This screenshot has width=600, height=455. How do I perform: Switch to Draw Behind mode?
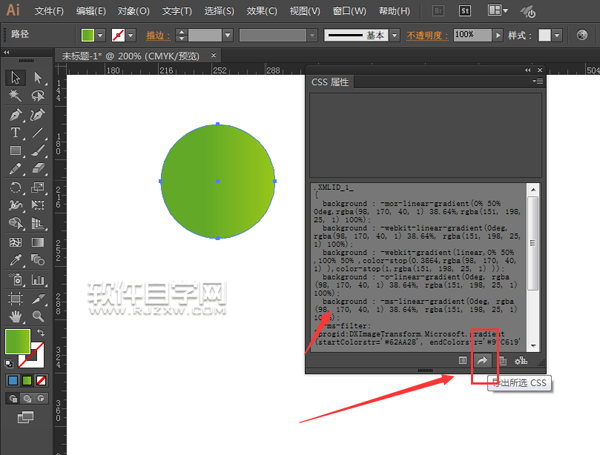coord(27,398)
